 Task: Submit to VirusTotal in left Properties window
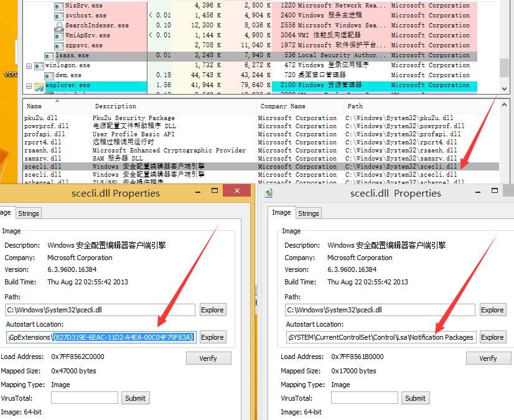pyautogui.click(x=136, y=398)
